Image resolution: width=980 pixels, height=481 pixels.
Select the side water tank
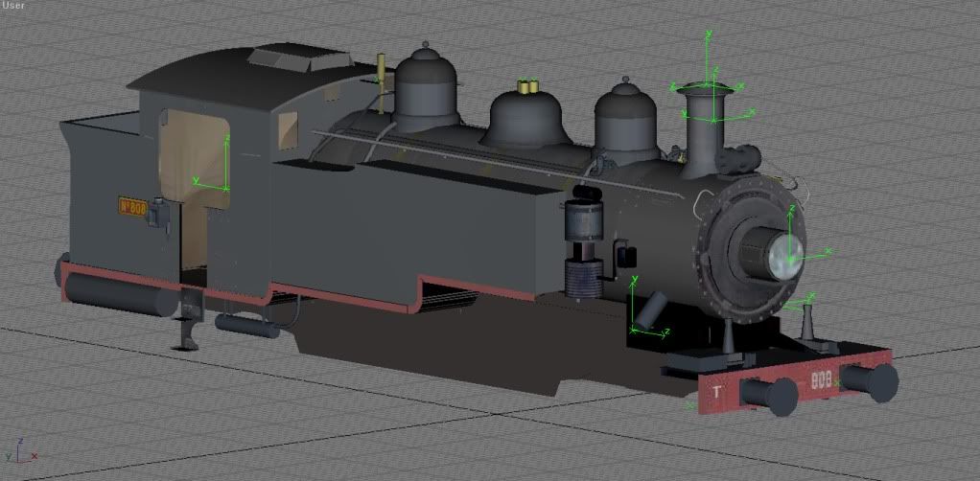[419, 233]
